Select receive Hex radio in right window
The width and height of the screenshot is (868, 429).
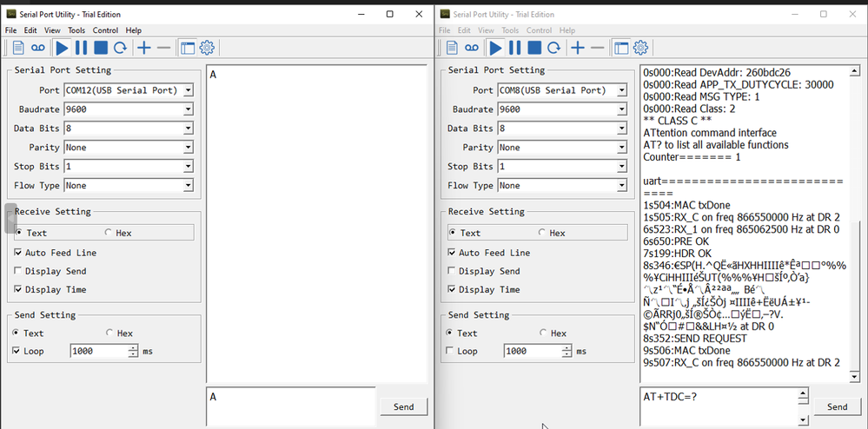[x=541, y=233]
